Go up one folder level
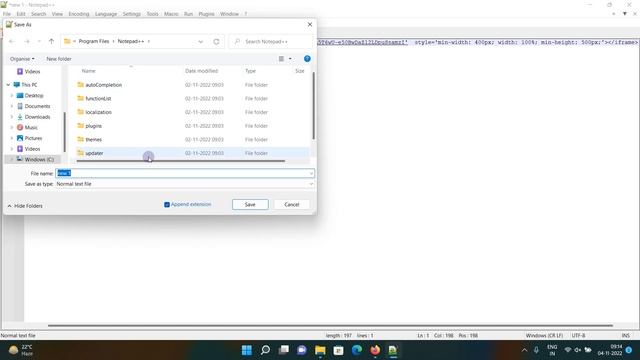The image size is (640, 360). pyautogui.click(x=51, y=41)
